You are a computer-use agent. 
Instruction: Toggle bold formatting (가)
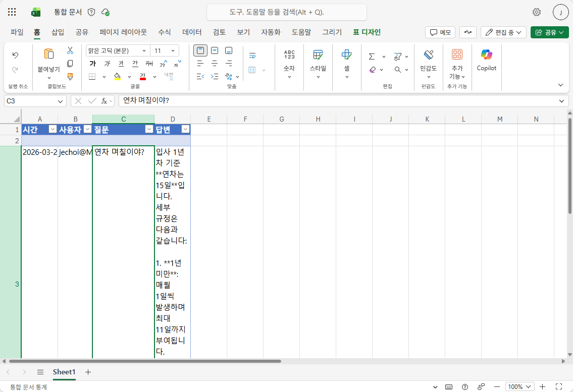point(93,64)
